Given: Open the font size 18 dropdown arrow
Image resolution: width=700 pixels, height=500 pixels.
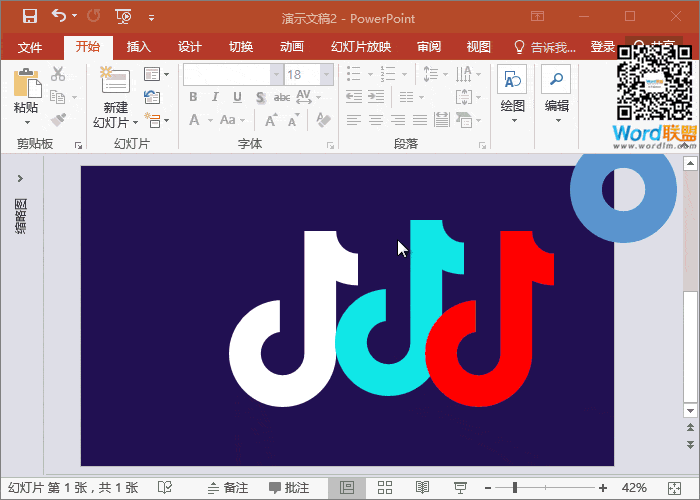Looking at the screenshot, I should click(327, 75).
